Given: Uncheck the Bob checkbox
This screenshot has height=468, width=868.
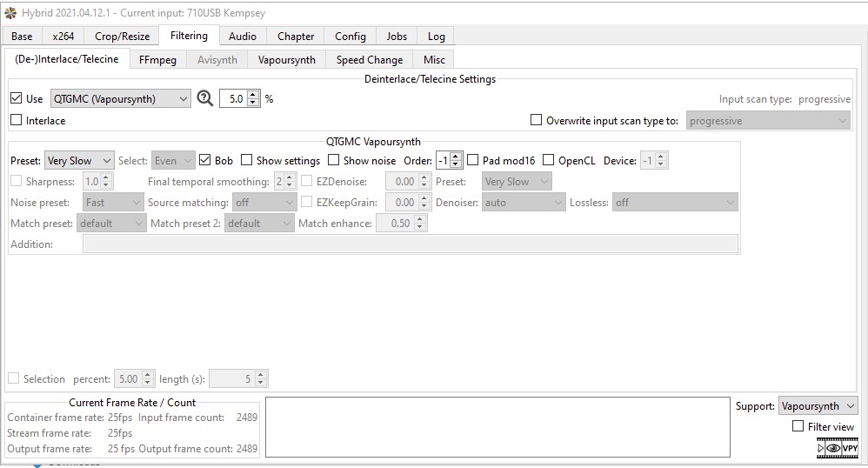Looking at the screenshot, I should pos(204,160).
